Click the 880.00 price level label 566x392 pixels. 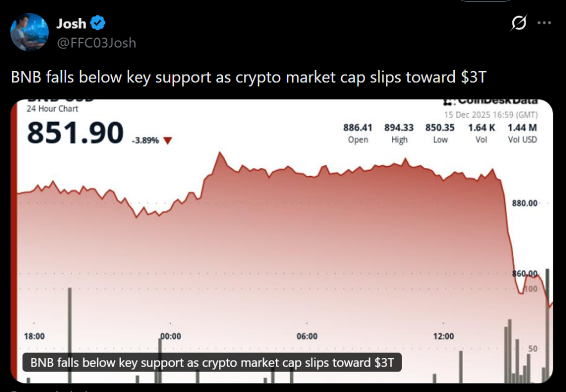point(525,203)
